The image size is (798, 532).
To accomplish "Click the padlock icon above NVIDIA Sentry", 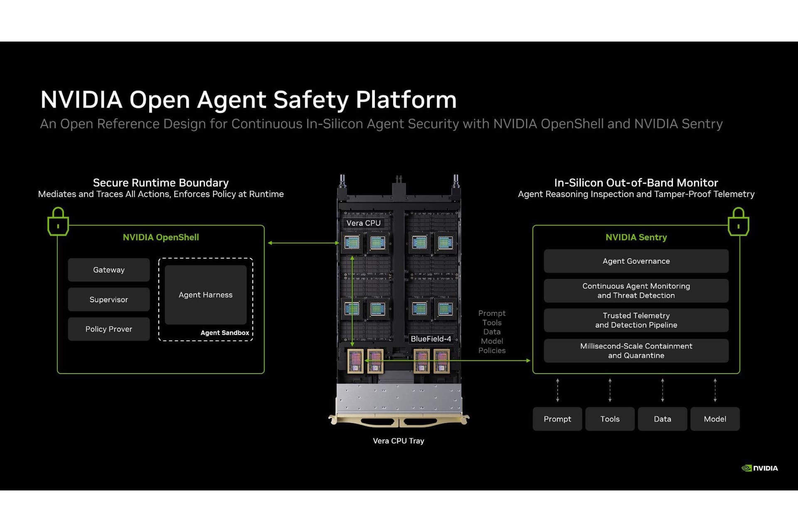I will (x=738, y=222).
